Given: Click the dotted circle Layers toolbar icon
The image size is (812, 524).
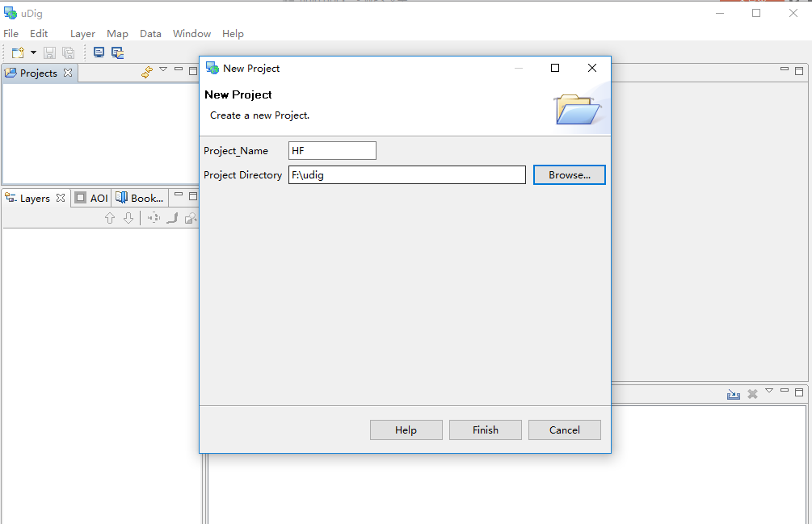Looking at the screenshot, I should coord(154,218).
